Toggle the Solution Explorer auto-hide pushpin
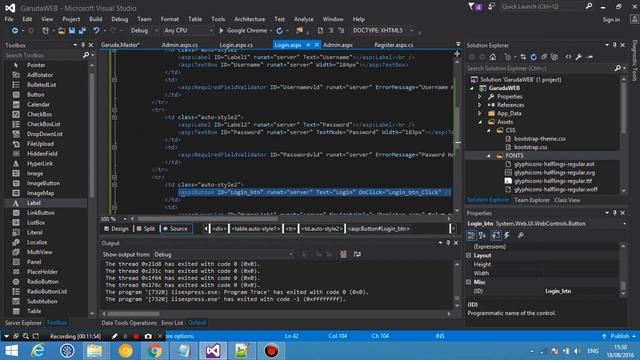The image size is (640, 360). (x=615, y=45)
